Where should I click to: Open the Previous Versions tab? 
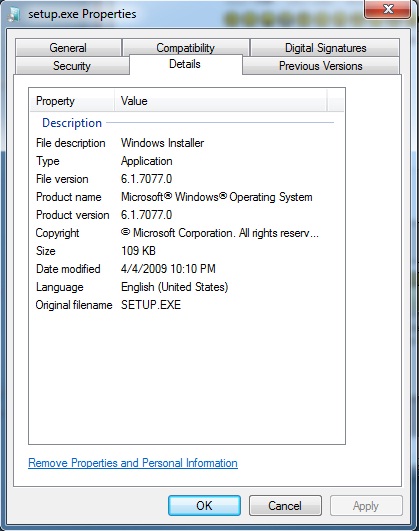(x=320, y=66)
